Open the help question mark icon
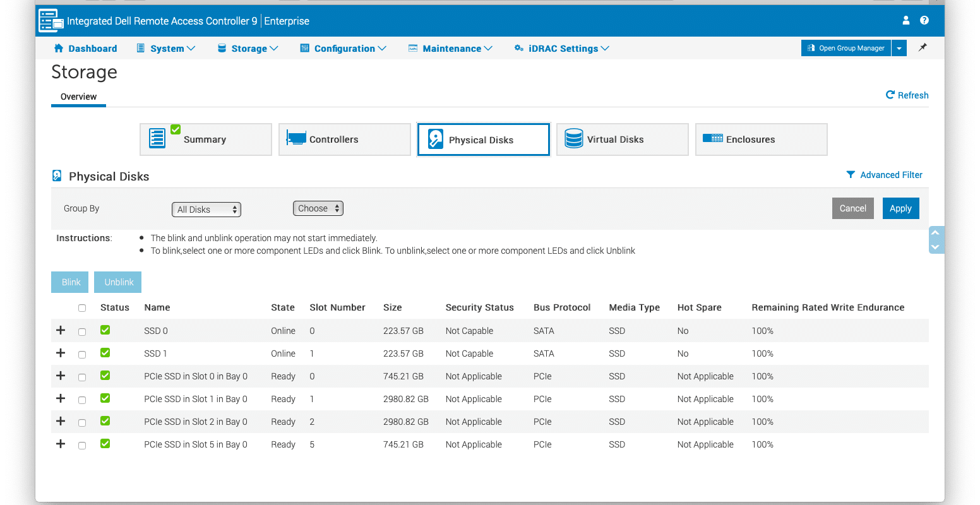The image size is (980, 505). (x=924, y=20)
